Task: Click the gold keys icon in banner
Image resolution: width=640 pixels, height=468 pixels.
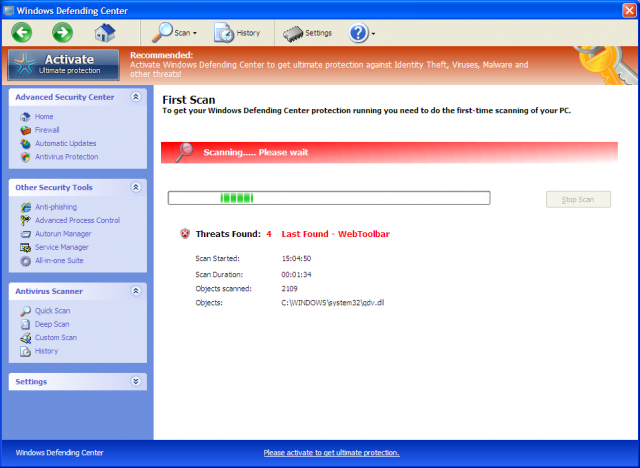Action: pyautogui.click(x=607, y=65)
